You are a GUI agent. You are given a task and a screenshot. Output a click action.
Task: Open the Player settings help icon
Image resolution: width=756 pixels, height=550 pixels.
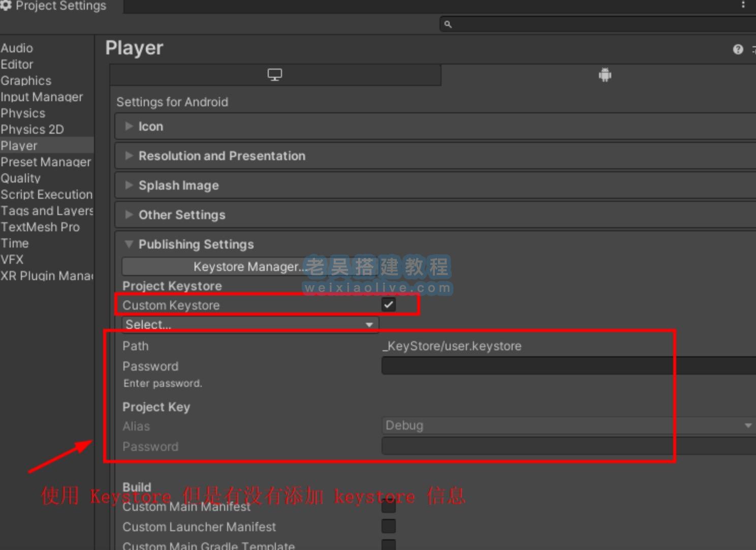737,49
